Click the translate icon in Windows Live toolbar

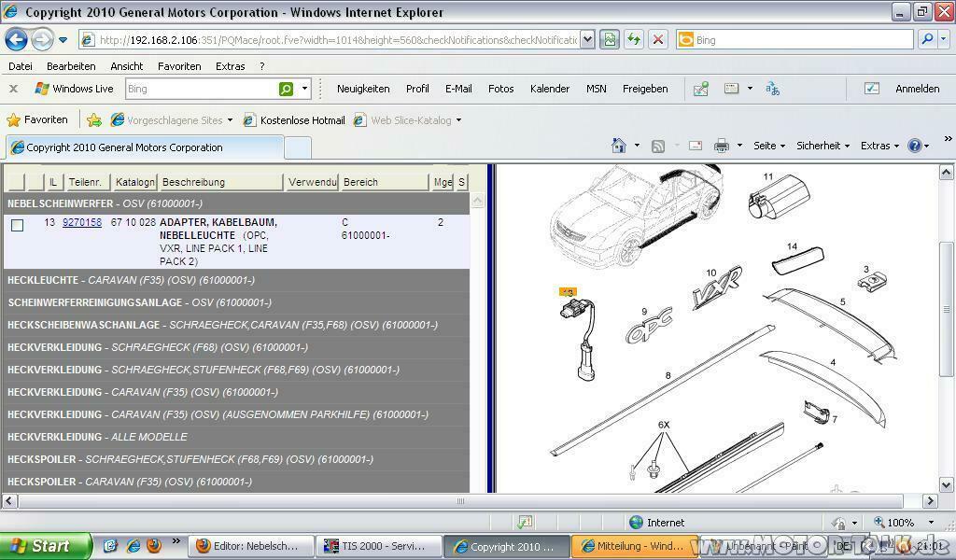click(772, 89)
